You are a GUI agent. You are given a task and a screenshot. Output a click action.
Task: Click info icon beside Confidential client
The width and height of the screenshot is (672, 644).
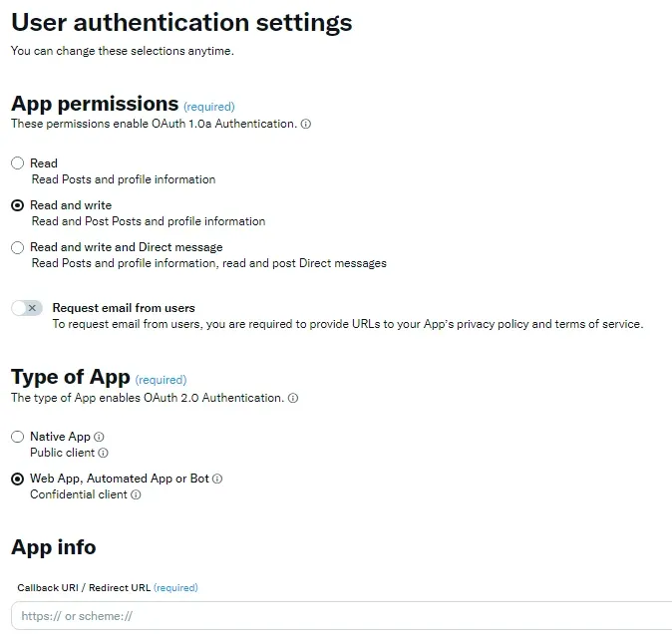[x=136, y=494]
